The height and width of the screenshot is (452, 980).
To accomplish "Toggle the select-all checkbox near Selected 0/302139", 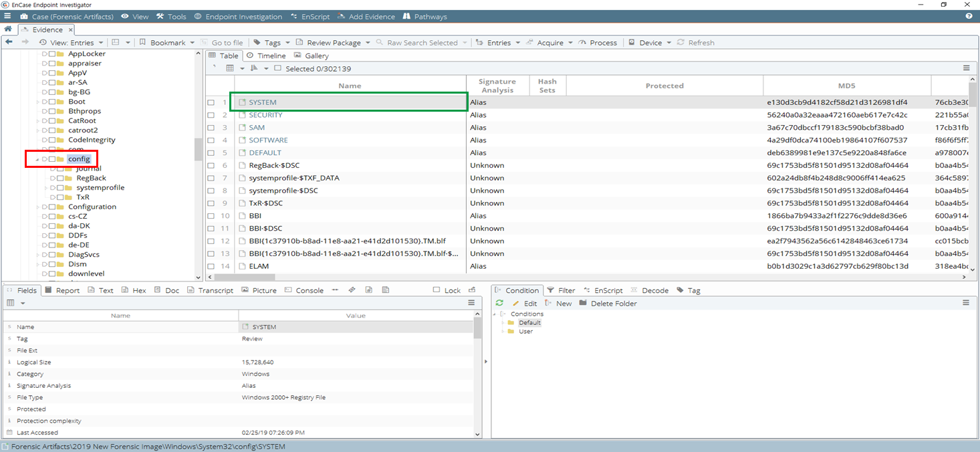I will pyautogui.click(x=277, y=68).
